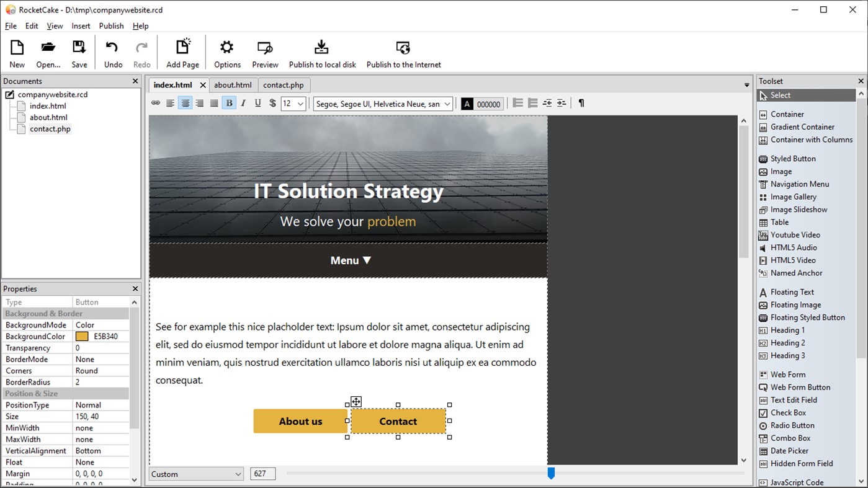The width and height of the screenshot is (868, 488).
Task: Align text left
Action: pos(170,104)
